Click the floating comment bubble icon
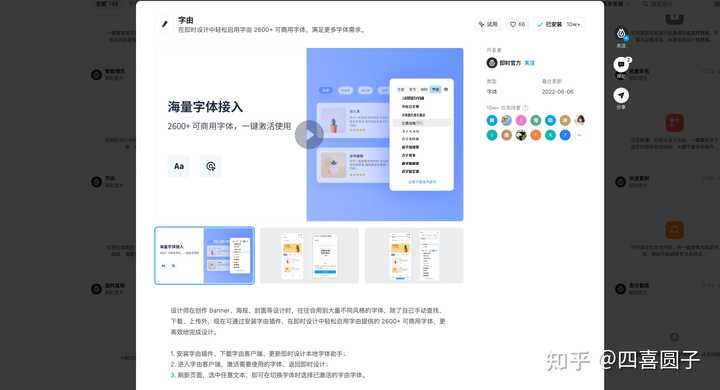The image size is (720, 390). point(621,64)
